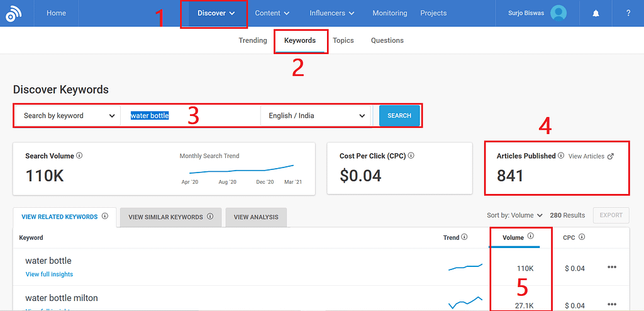Click the water bottle keyword in table
Viewport: 644px width, 311px height.
coord(48,261)
